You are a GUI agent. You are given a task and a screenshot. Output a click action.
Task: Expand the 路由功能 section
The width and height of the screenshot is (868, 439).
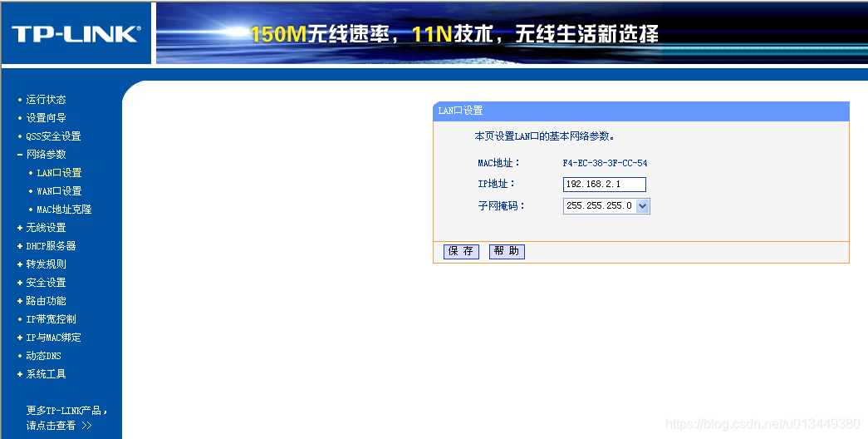click(46, 301)
